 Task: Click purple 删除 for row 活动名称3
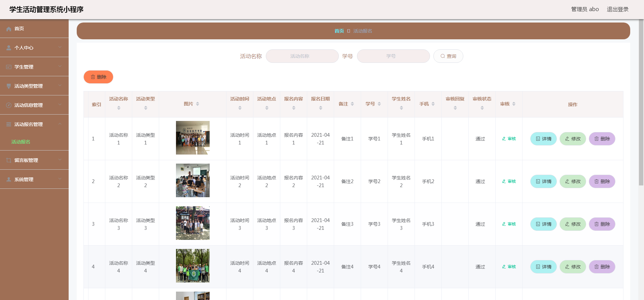coord(602,224)
